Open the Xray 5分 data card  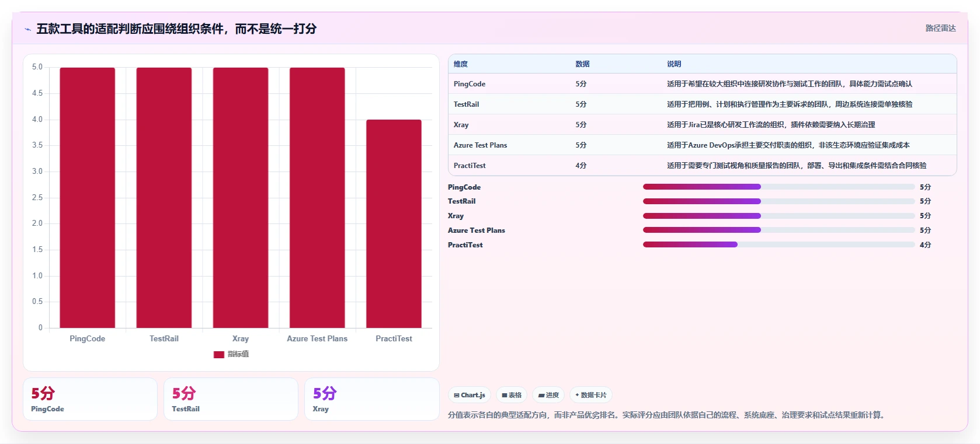click(371, 399)
